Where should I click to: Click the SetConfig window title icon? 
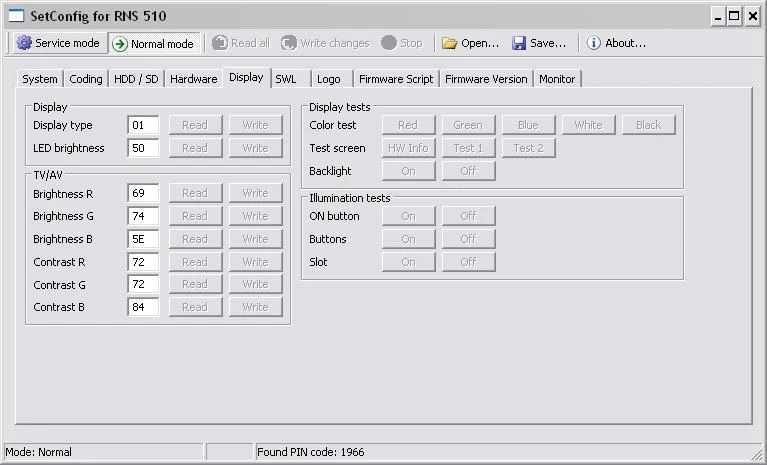click(16, 16)
